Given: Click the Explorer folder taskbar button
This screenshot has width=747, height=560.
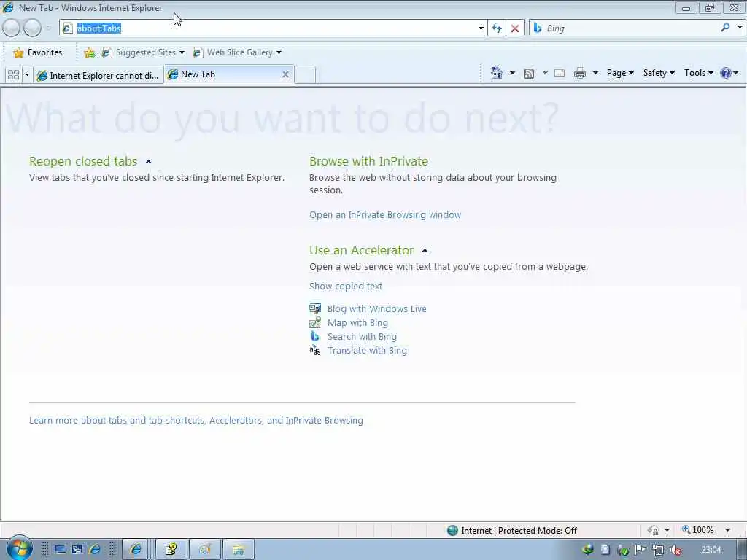Looking at the screenshot, I should (x=239, y=550).
